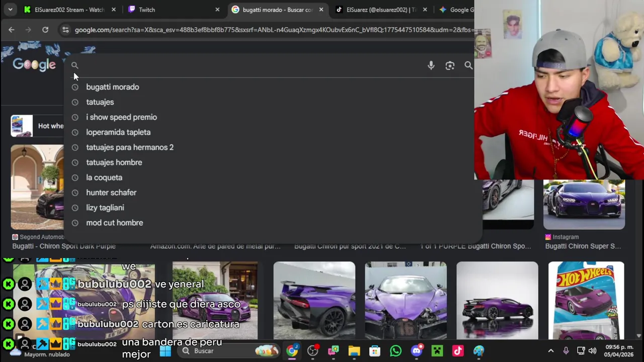This screenshot has width=644, height=362.
Task: Open TikTok app from the taskbar
Action: pos(458,351)
